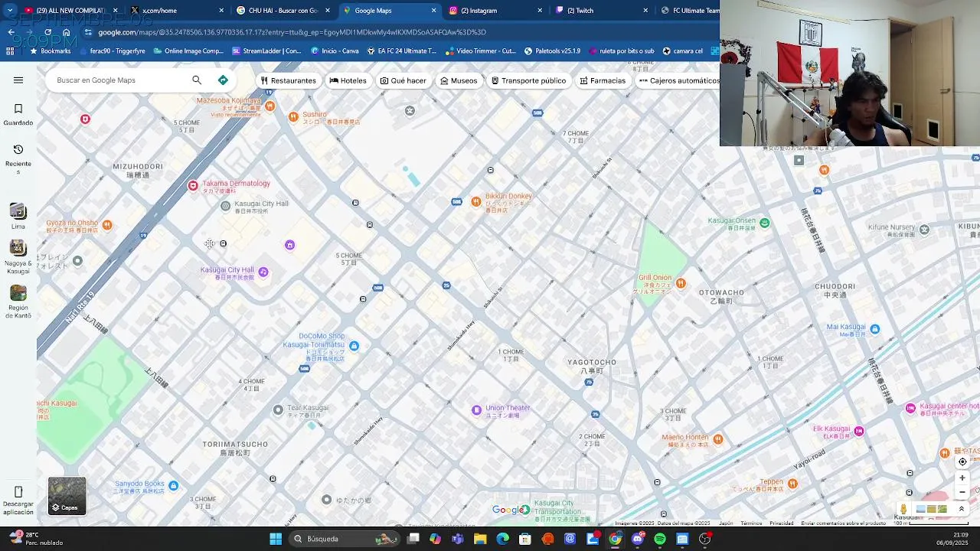Switch map layers with the Capas thumbnail
Viewport: 980px width, 551px height.
point(67,496)
